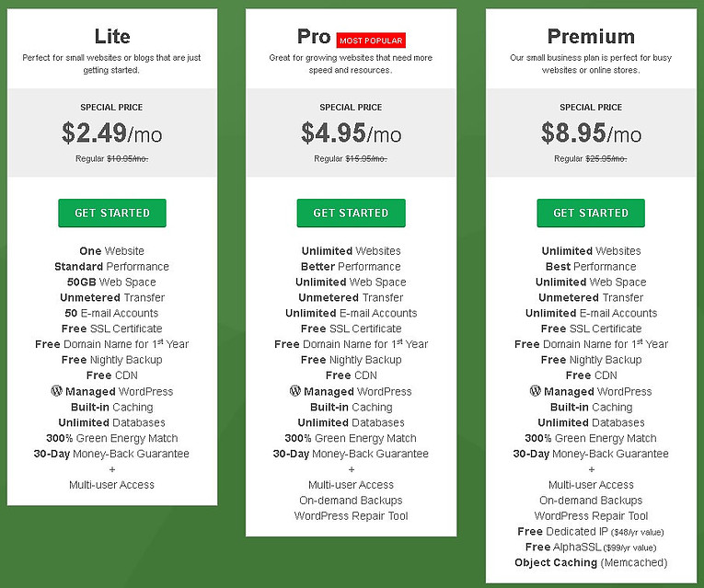Select the Premium plan heading
This screenshot has height=588, width=704.
pyautogui.click(x=591, y=37)
